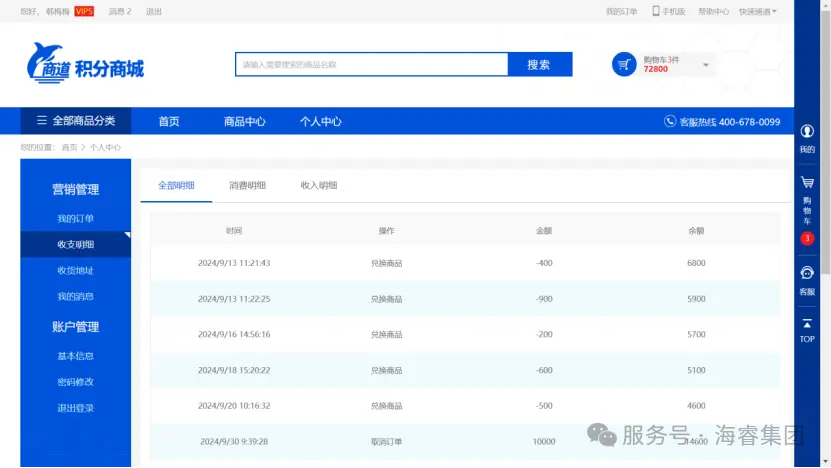Image resolution: width=831 pixels, height=468 pixels.
Task: Open 密码修改 in account management
Action: pyautogui.click(x=75, y=382)
